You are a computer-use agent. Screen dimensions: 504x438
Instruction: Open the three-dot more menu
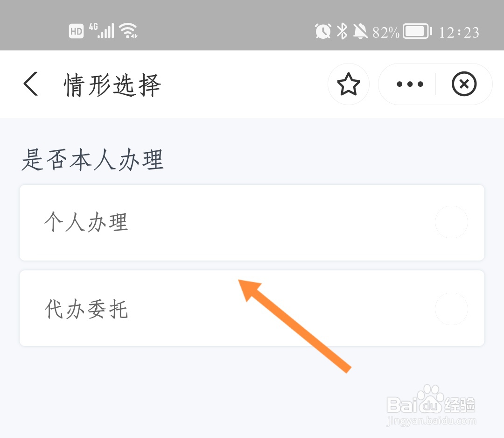pos(410,84)
